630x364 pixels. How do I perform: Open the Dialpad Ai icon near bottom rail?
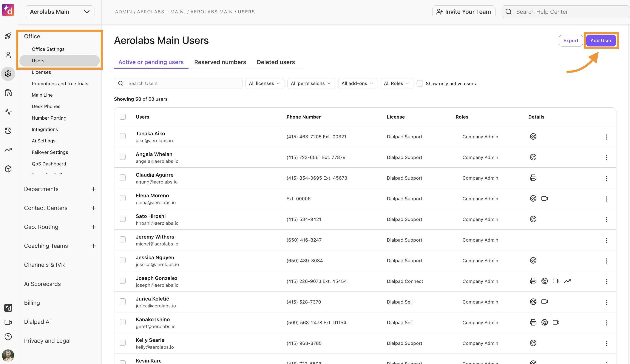[x=8, y=308]
